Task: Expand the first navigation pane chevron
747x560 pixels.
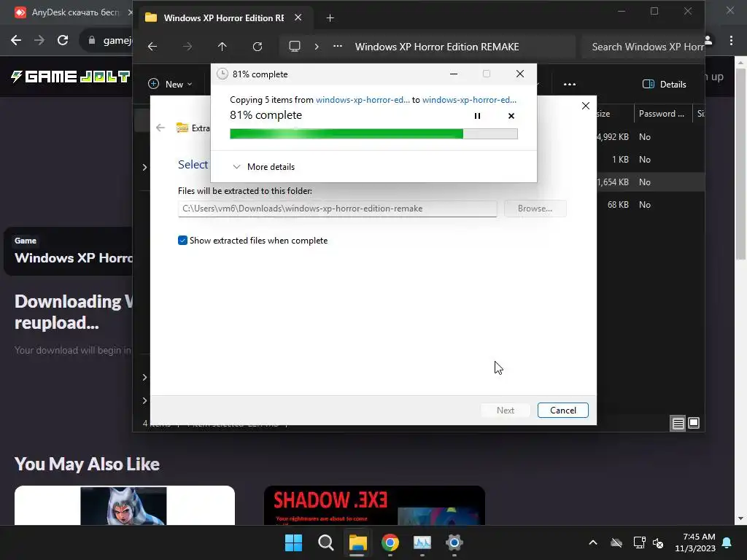Action: [x=144, y=167]
